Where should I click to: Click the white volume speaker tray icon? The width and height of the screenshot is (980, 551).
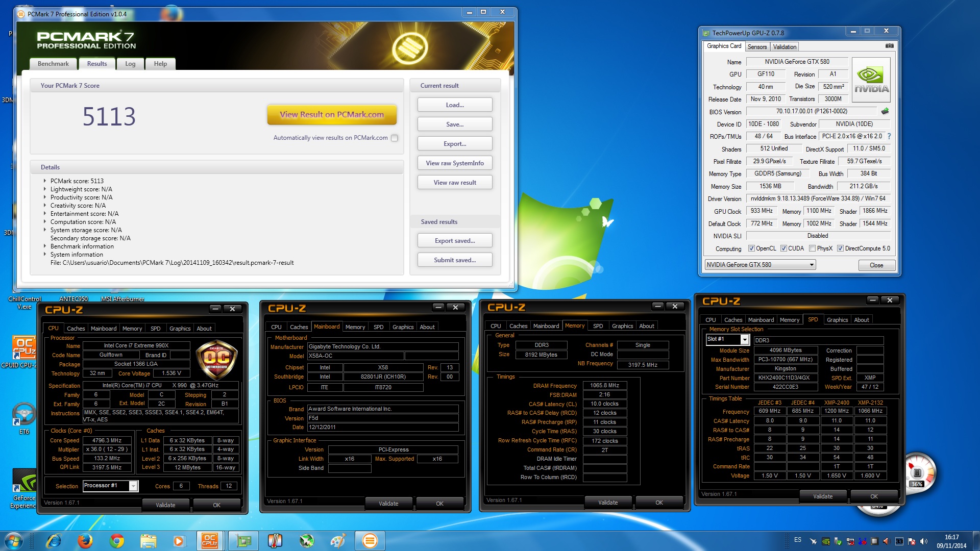(x=924, y=541)
